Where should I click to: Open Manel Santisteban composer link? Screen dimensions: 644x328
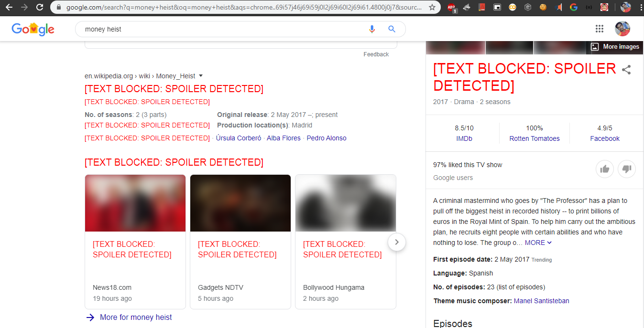[541, 301]
